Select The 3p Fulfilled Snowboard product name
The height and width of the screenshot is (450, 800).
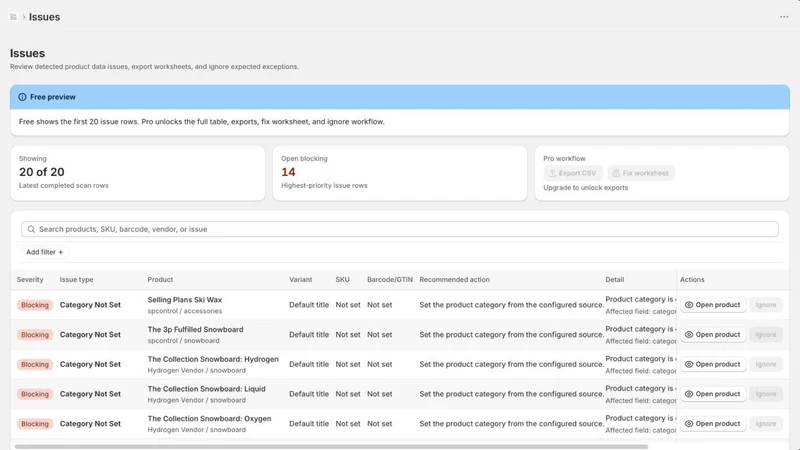(x=195, y=330)
